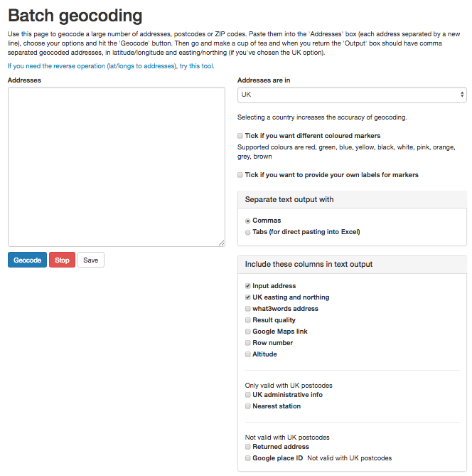Enable the Google place ID column

coord(248,458)
